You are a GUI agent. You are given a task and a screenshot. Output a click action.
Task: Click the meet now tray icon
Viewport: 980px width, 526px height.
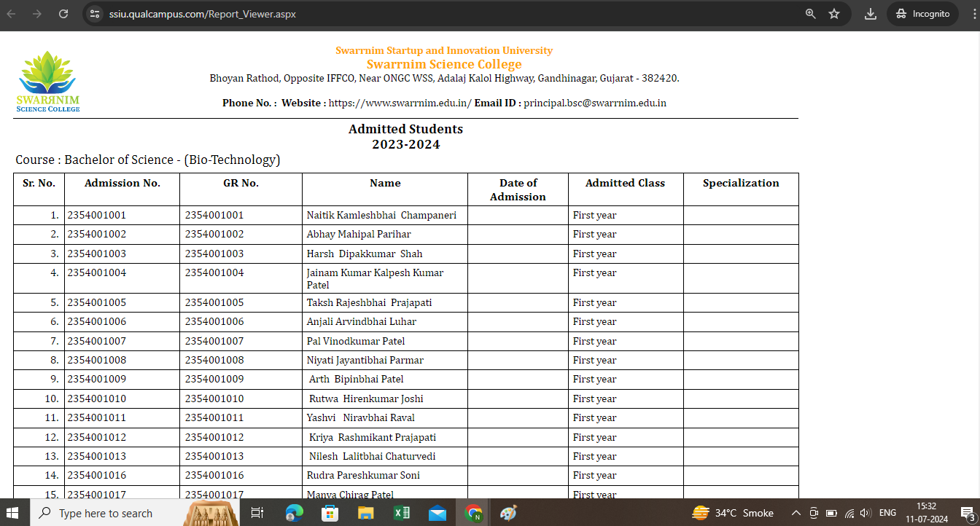(814, 513)
